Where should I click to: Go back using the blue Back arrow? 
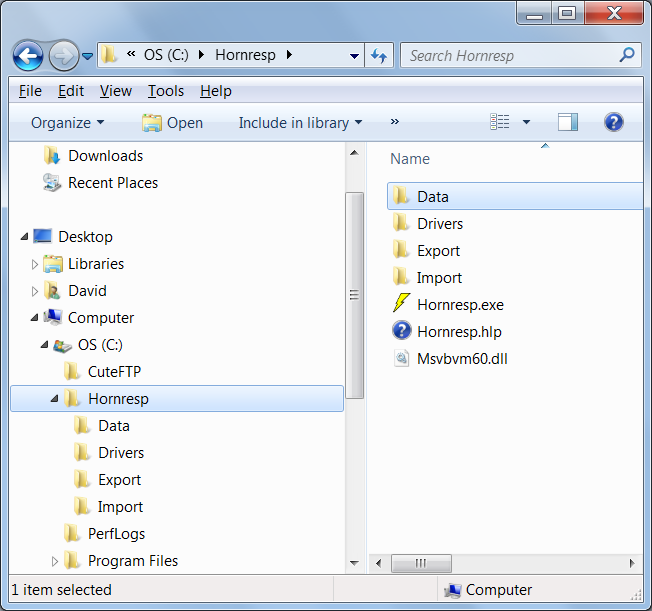tap(28, 55)
